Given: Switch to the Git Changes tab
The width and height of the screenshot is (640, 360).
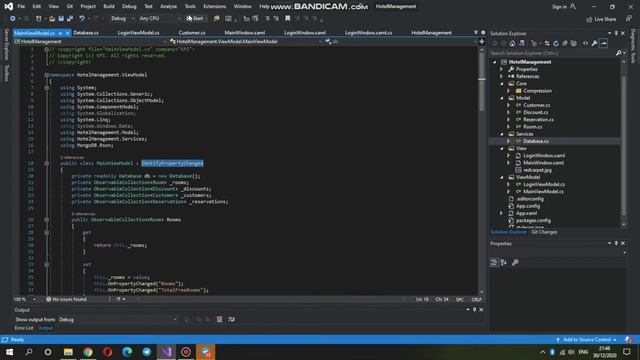Looking at the screenshot, I should [x=544, y=232].
